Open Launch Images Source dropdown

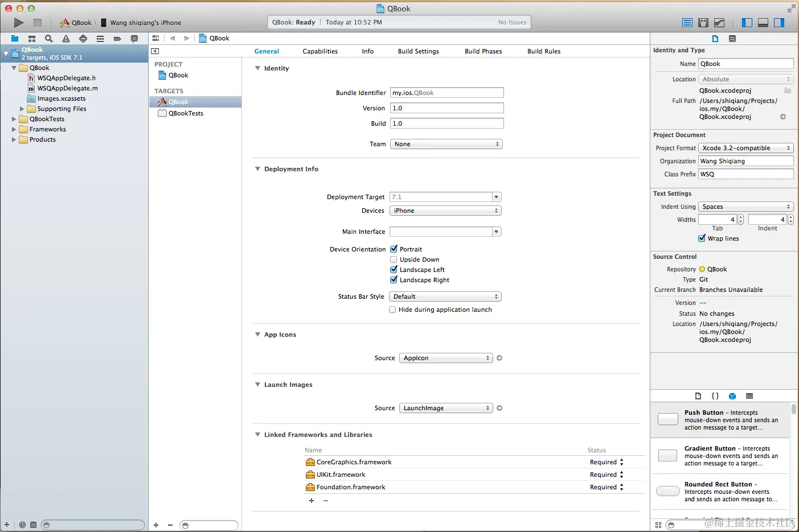point(446,408)
